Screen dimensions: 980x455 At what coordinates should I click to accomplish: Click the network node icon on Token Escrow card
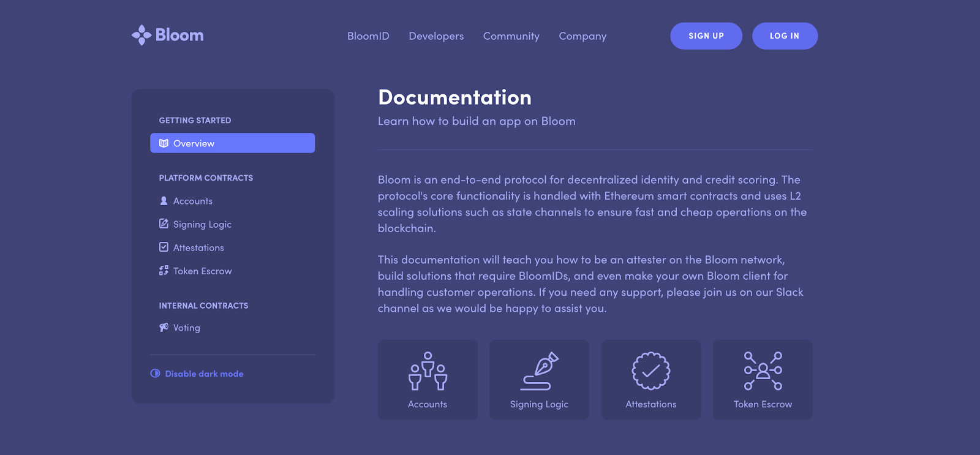[x=763, y=370]
